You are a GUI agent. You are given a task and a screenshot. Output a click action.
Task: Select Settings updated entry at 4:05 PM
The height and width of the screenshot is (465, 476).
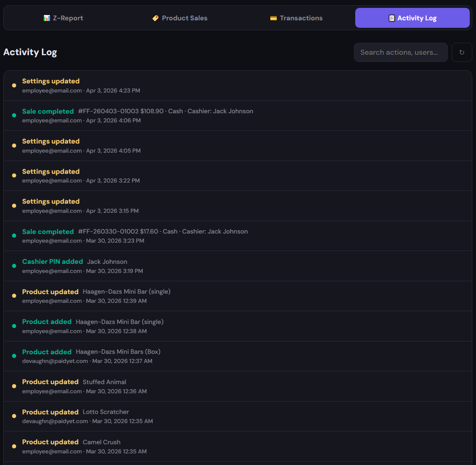click(238, 146)
